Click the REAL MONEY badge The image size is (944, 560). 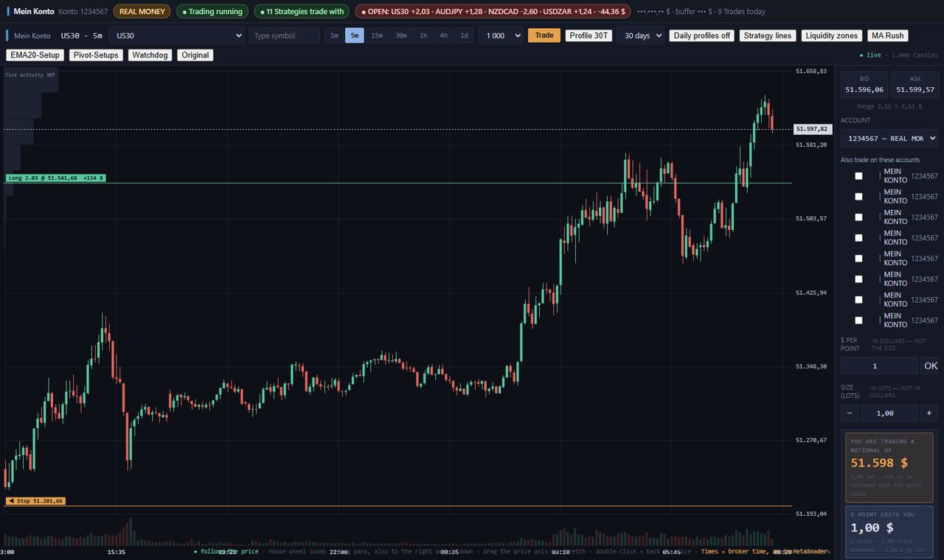pos(142,12)
